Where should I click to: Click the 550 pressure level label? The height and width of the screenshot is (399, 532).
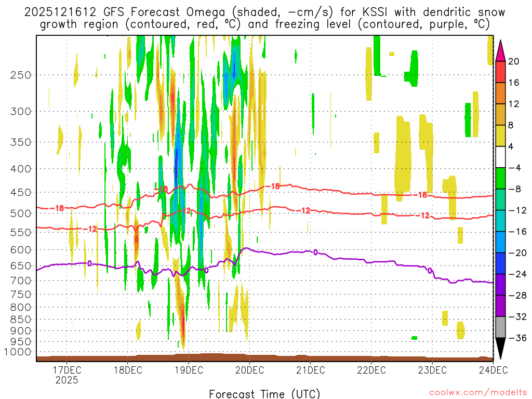(x=21, y=232)
